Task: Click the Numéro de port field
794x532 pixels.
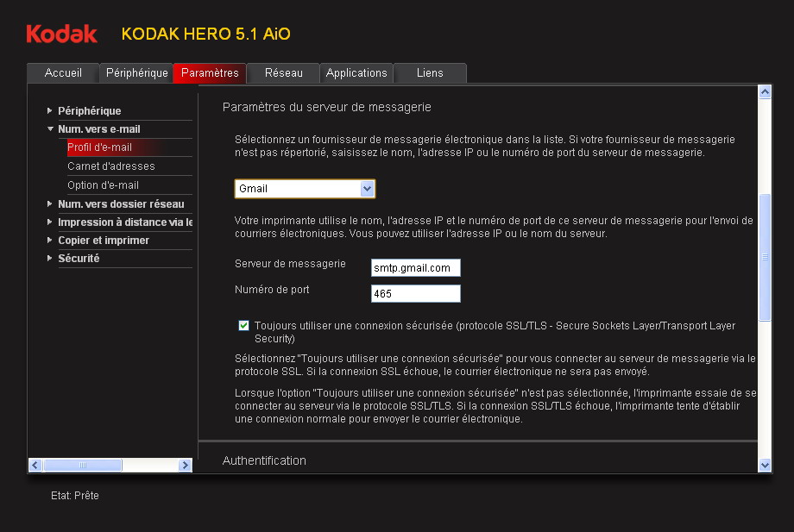Action: tap(415, 294)
